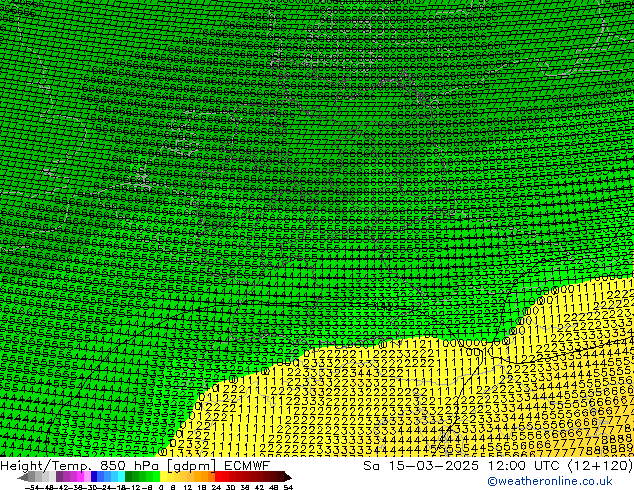The width and height of the screenshot is (634, 490).
Task: Click the yellow 0 to 6 legend segment
Action: 163,476
